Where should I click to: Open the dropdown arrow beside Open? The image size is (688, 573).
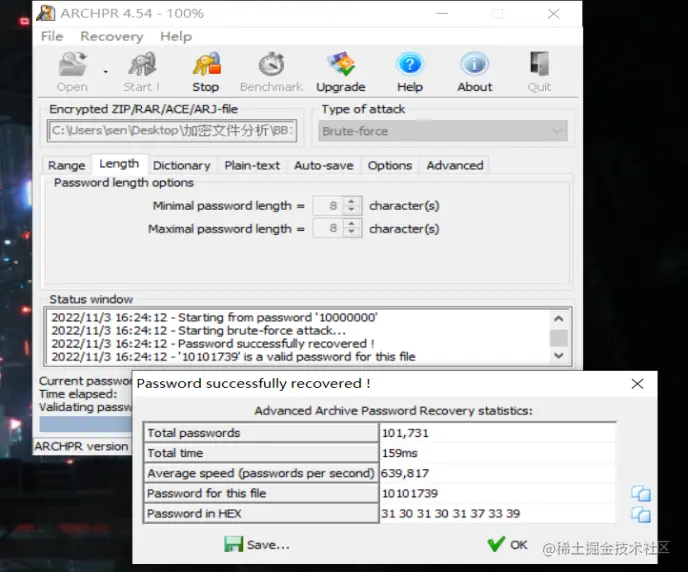coord(106,72)
